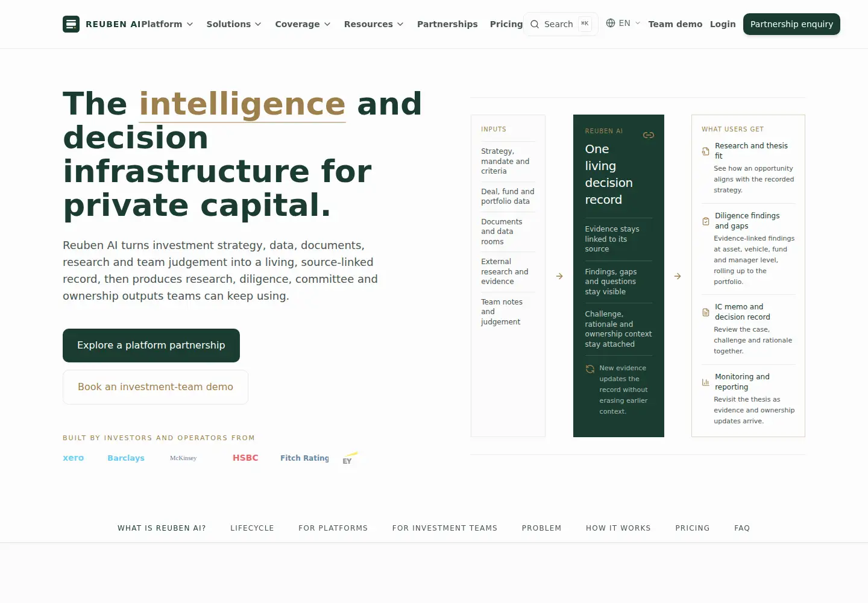Click the refresh icon beside New evidence updates
868x603 pixels.
[590, 369]
